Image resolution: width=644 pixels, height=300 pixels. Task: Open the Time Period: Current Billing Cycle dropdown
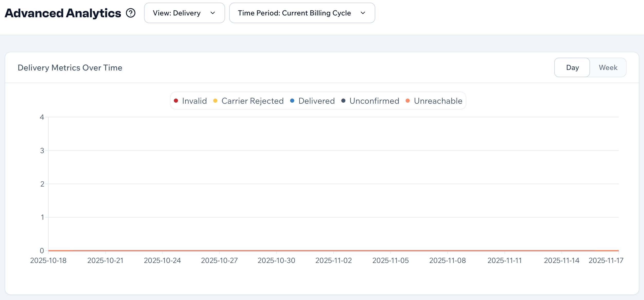coord(302,13)
